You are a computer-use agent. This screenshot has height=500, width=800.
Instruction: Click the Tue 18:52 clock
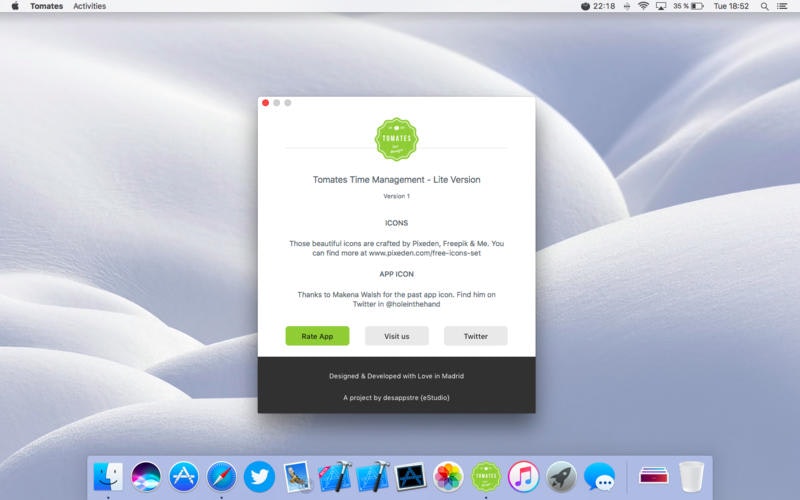coord(731,6)
